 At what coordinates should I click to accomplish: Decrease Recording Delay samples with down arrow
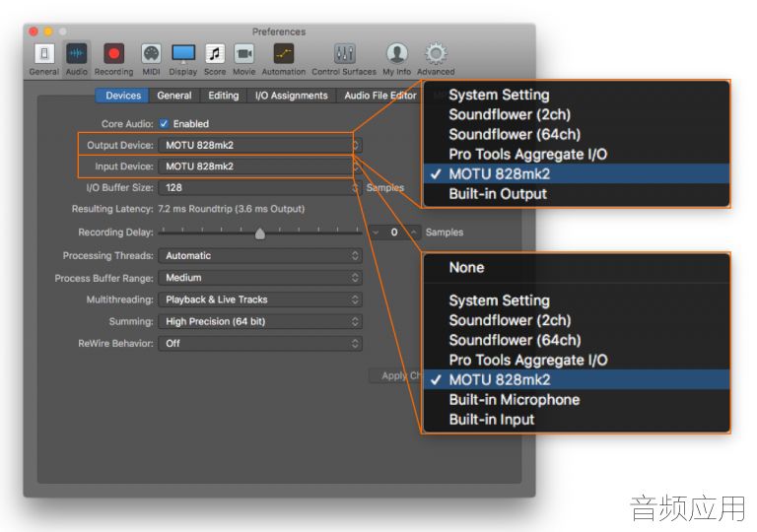click(x=376, y=233)
